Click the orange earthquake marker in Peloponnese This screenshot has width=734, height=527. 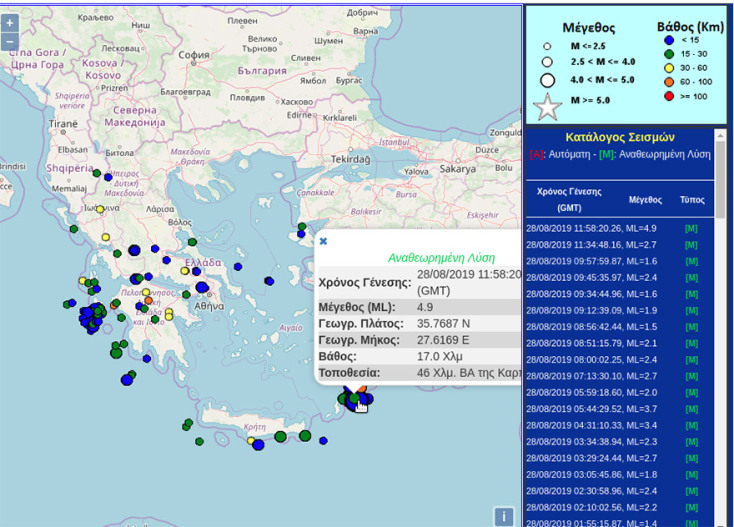click(148, 300)
